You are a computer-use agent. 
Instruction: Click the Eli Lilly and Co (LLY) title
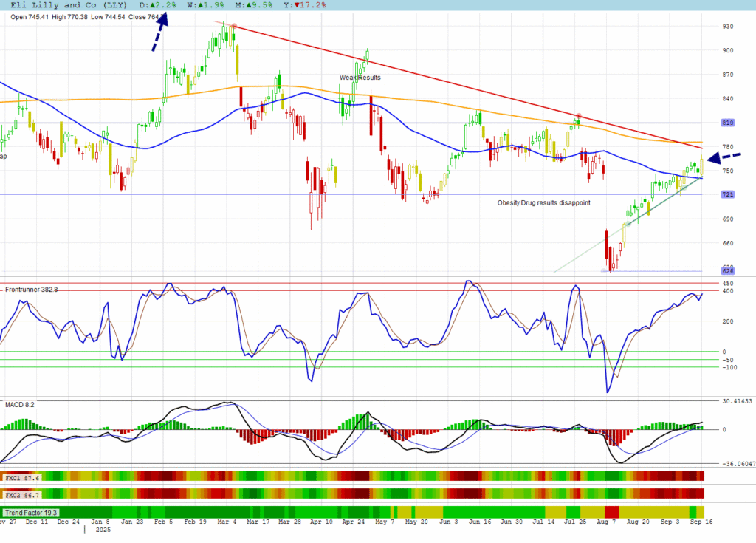point(69,5)
